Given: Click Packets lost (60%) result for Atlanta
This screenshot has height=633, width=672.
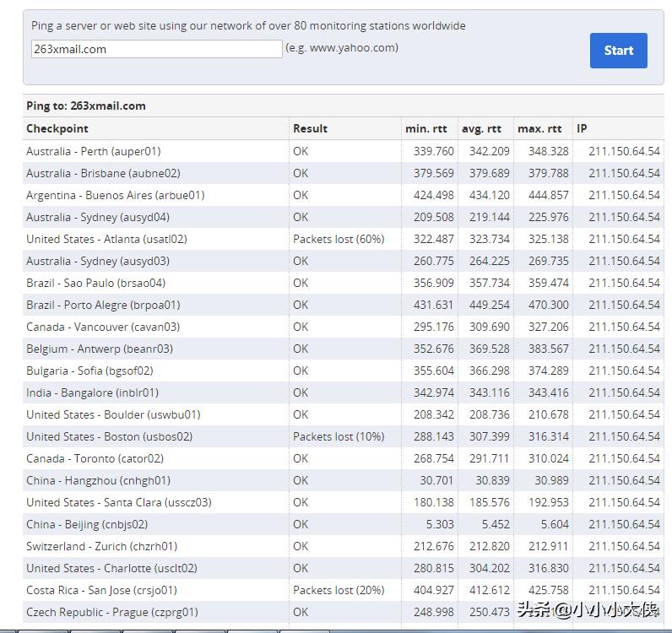Looking at the screenshot, I should (x=339, y=239).
